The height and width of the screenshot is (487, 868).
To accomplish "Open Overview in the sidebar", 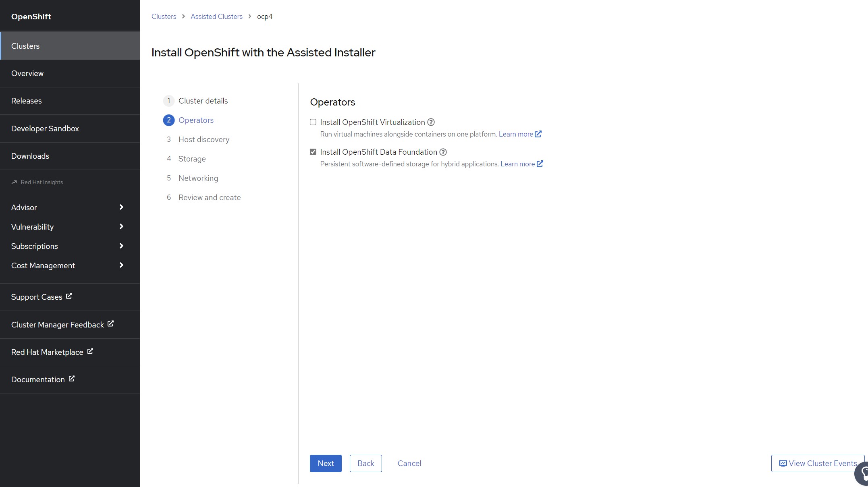I will pos(70,73).
